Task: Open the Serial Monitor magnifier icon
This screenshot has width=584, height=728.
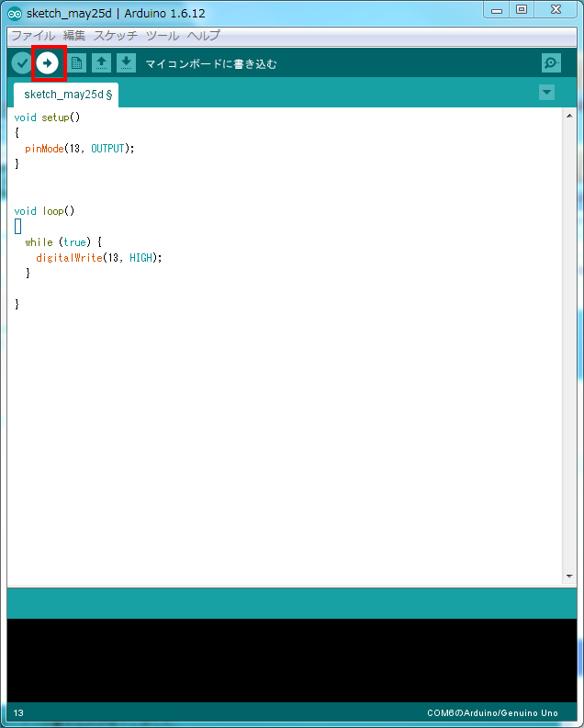Action: click(550, 63)
